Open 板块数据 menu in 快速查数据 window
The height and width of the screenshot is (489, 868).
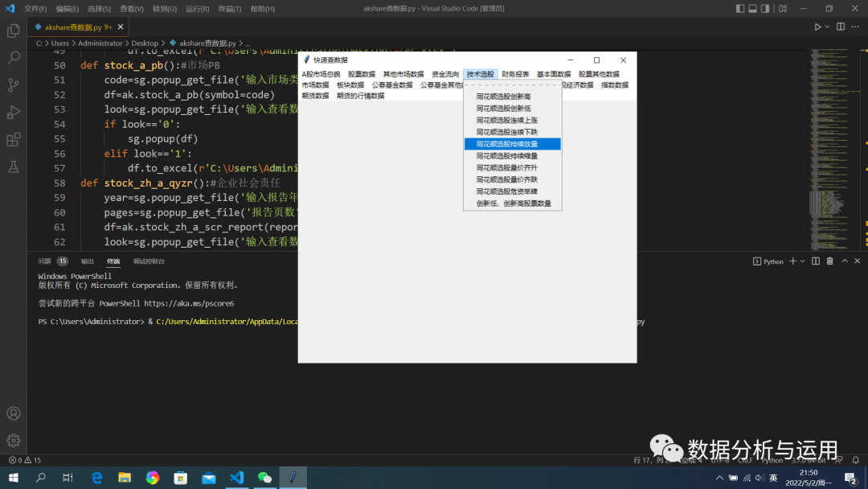click(x=350, y=85)
